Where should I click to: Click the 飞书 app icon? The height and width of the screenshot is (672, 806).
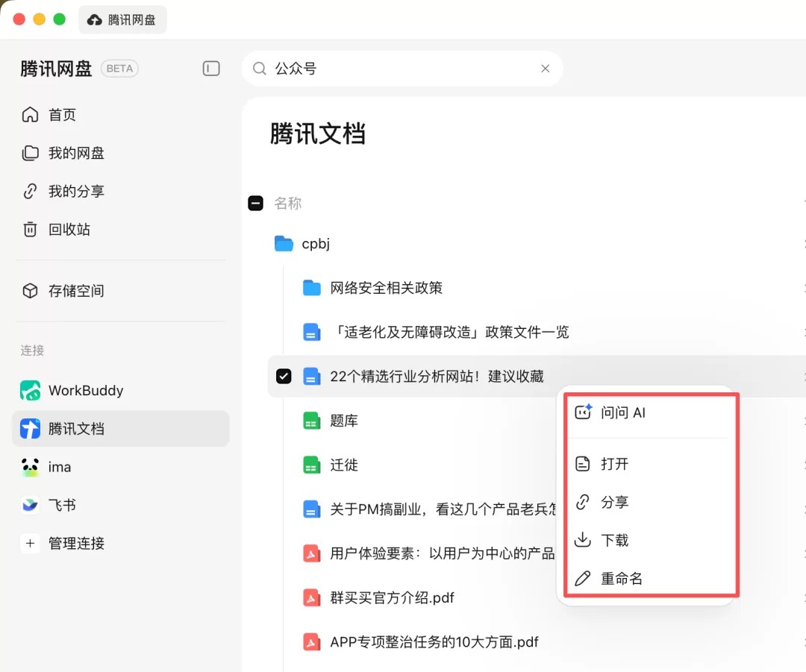pyautogui.click(x=30, y=505)
